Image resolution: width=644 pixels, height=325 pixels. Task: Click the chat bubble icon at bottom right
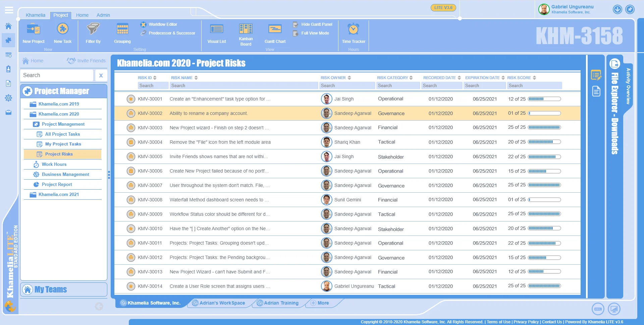tap(598, 309)
